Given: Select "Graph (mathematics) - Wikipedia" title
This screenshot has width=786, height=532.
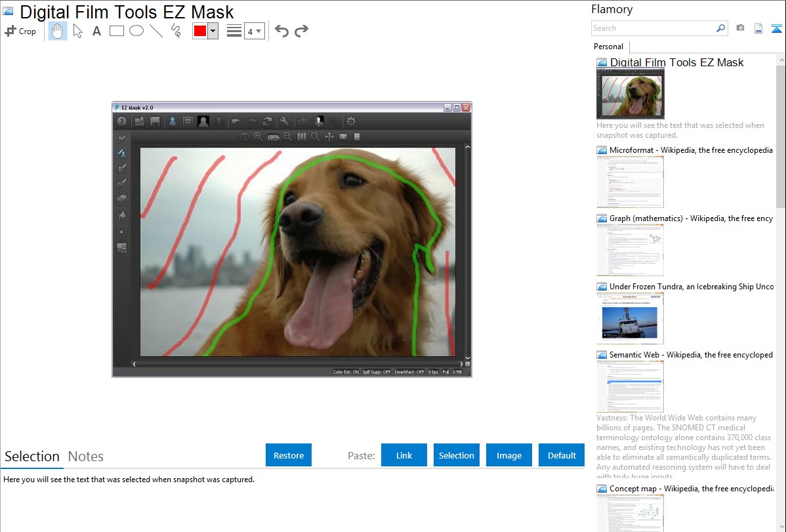Looking at the screenshot, I should pyautogui.click(x=691, y=218).
